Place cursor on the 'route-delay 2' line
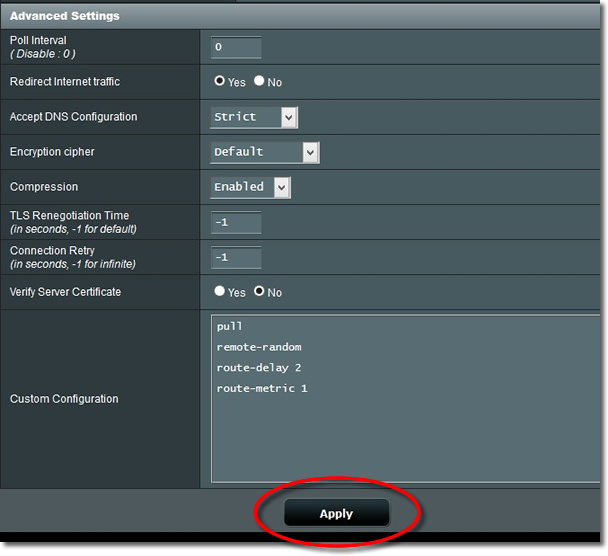The image size is (608, 556). pos(258,368)
